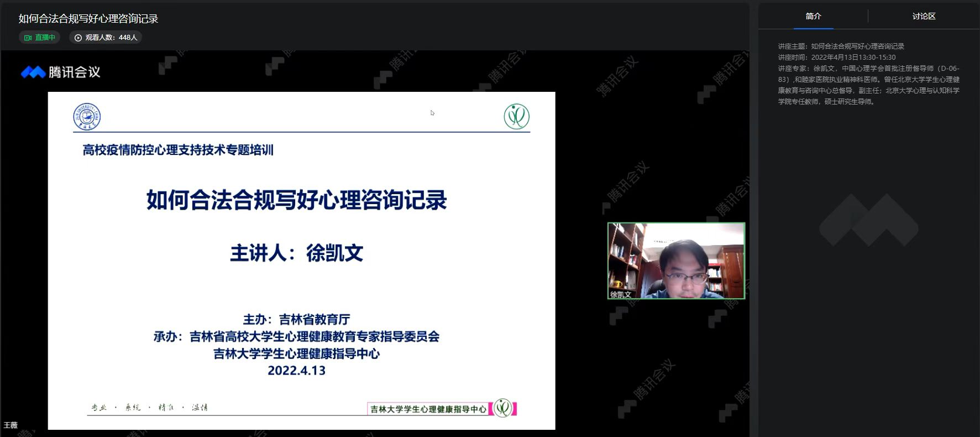
Task: Click the camera icon in 直播中 badge
Action: tap(28, 38)
